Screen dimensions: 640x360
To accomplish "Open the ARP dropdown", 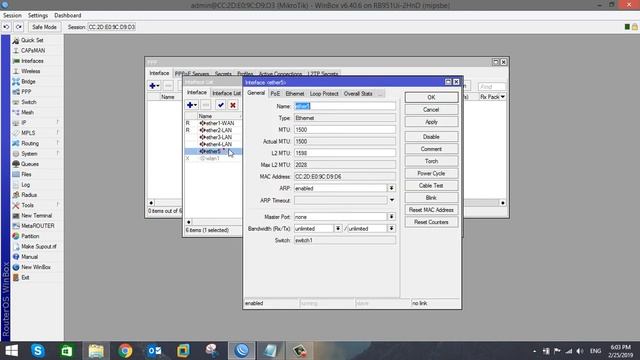I will coord(391,188).
